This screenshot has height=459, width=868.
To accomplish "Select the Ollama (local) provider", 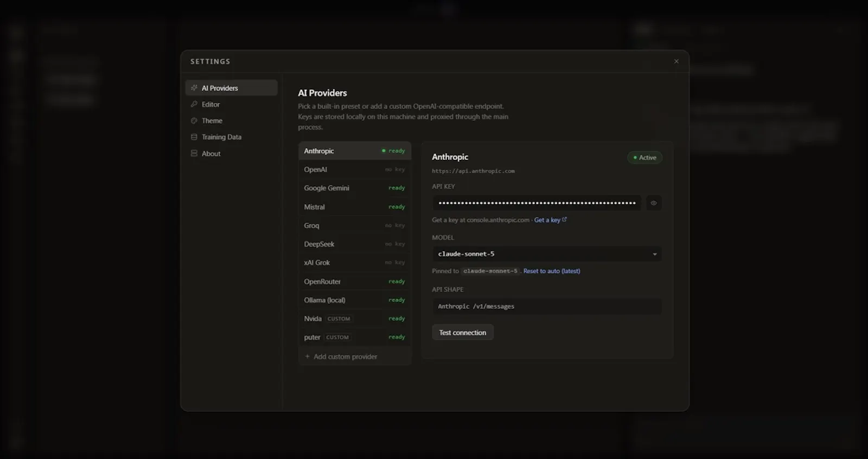I will [355, 300].
